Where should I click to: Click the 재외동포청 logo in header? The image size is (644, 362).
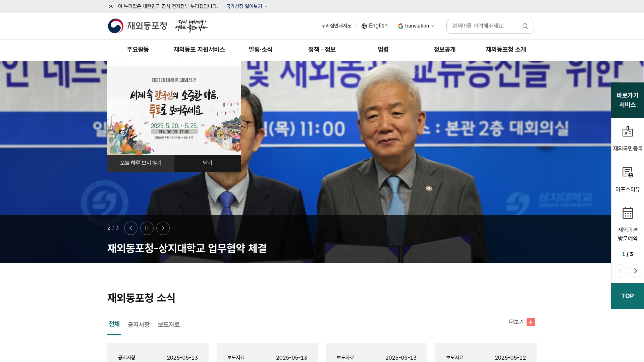coord(138,26)
